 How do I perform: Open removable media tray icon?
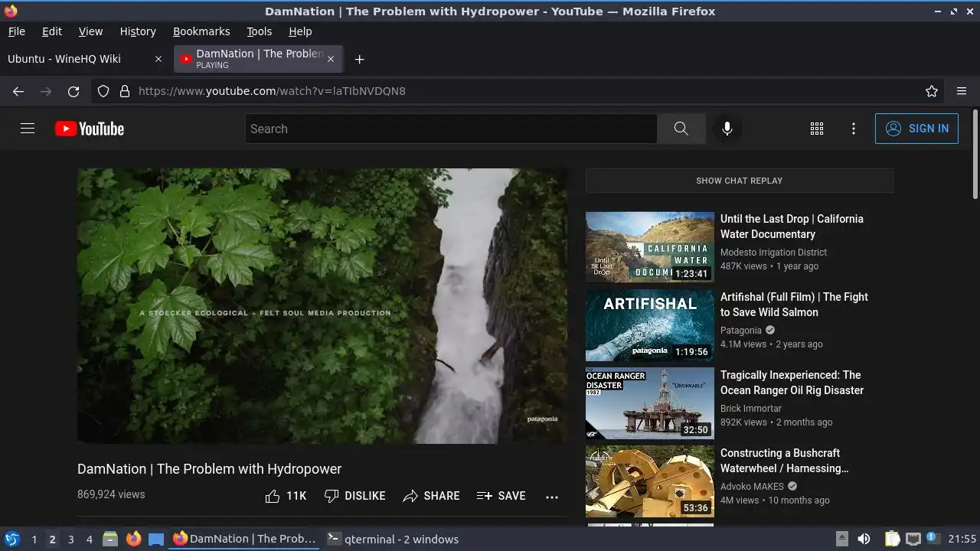841,539
